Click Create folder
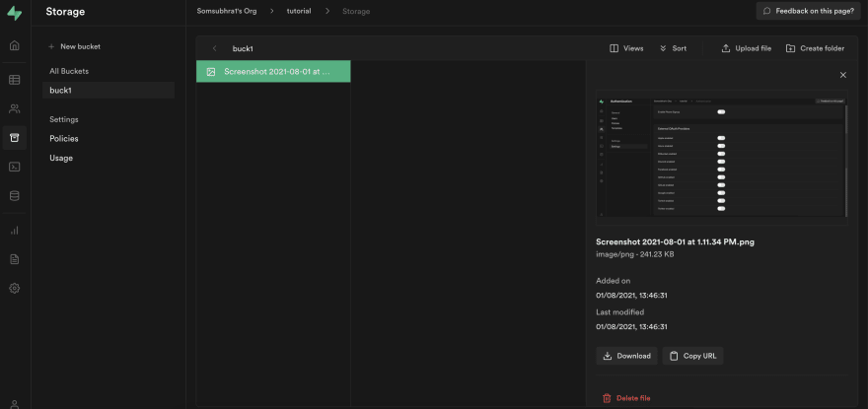868x409 pixels. tap(816, 48)
